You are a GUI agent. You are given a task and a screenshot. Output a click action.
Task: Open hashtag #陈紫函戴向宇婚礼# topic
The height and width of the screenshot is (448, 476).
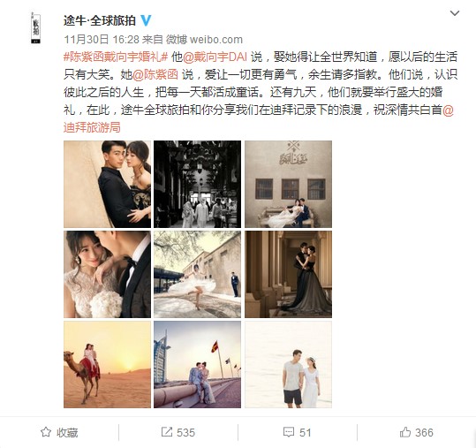coord(116,57)
